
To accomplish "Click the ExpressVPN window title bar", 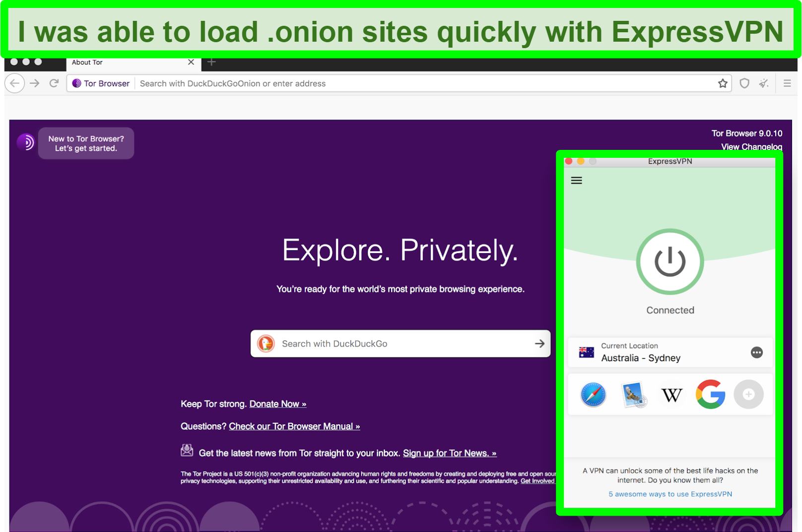I will [670, 161].
